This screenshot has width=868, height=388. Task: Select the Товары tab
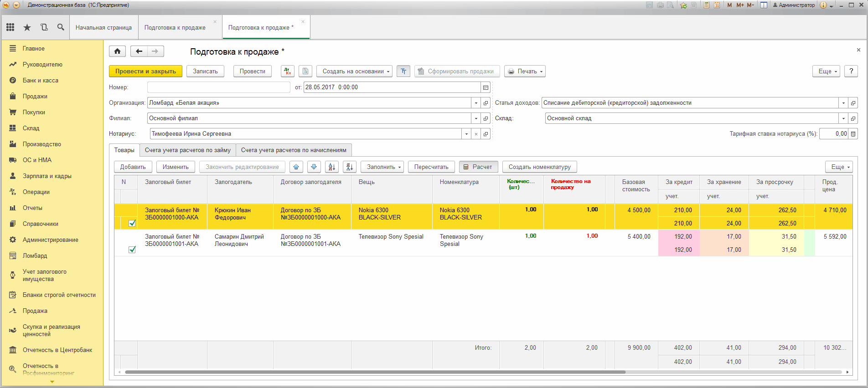coord(124,150)
